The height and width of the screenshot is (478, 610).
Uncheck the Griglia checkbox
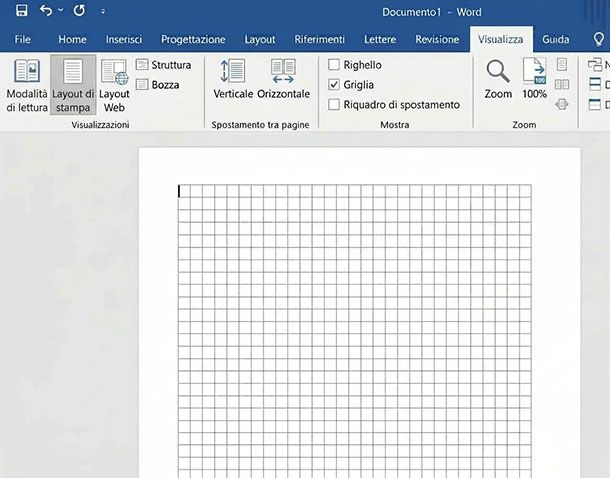(334, 84)
